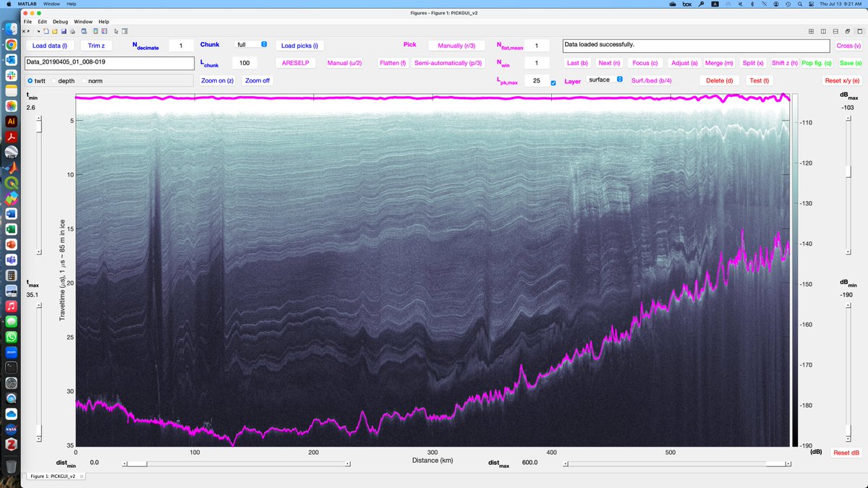Open the Layer 'surface' dropdown
Viewport: 868px width, 488px height.
(605, 80)
